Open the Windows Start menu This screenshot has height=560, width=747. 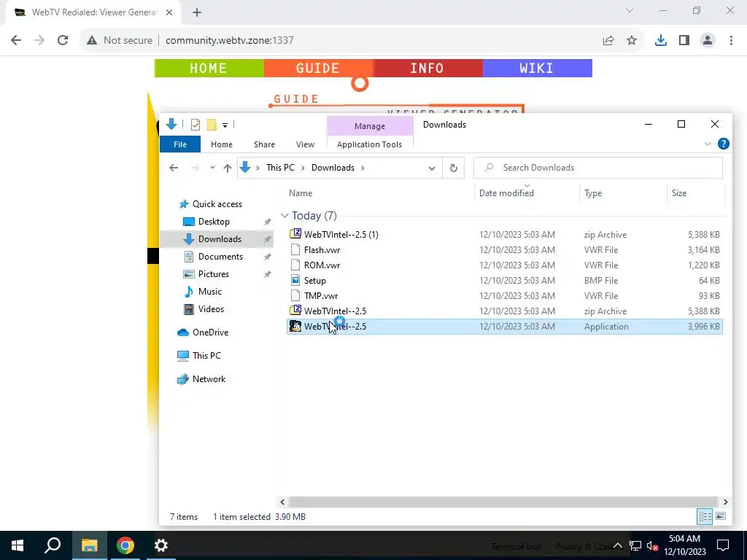(x=18, y=545)
